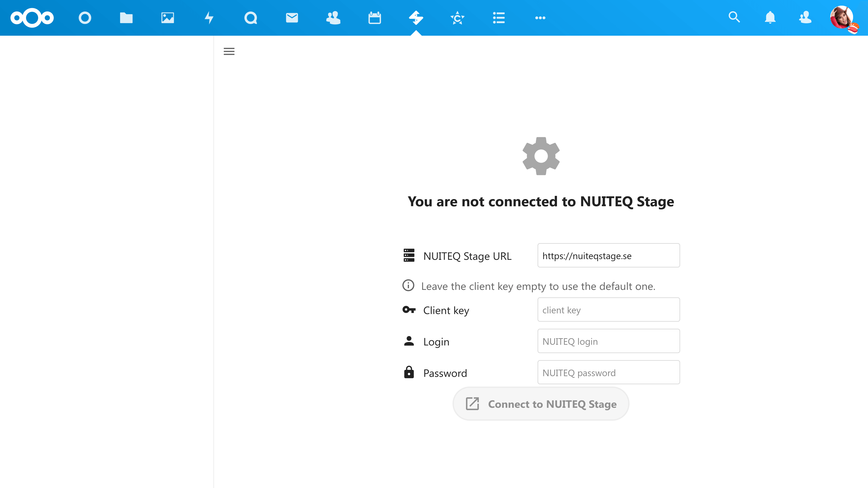Image resolution: width=868 pixels, height=488 pixels.
Task: Click Connect to NUITEQ Stage button
Action: (541, 404)
